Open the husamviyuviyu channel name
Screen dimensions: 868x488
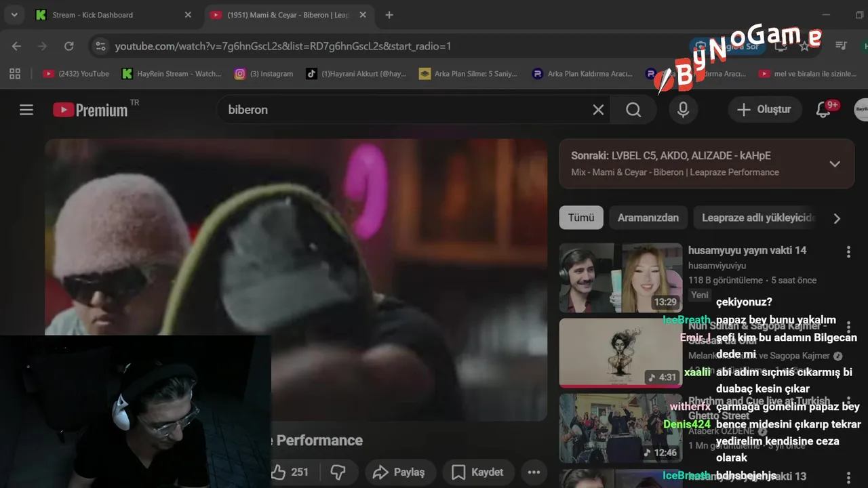pos(717,266)
